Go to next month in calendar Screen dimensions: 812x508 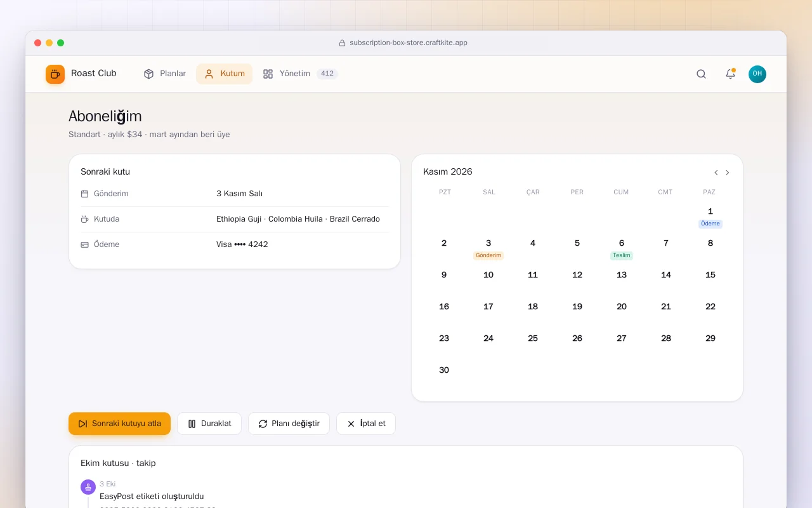[x=728, y=173]
